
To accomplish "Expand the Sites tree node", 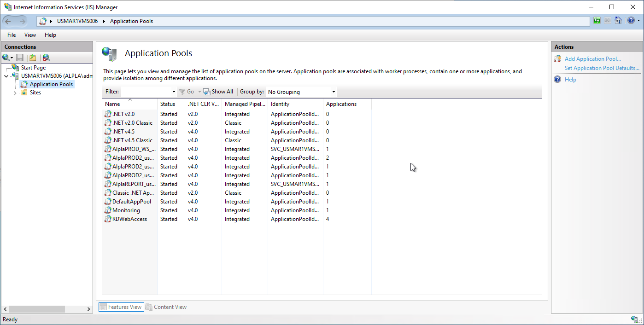I will coord(15,93).
